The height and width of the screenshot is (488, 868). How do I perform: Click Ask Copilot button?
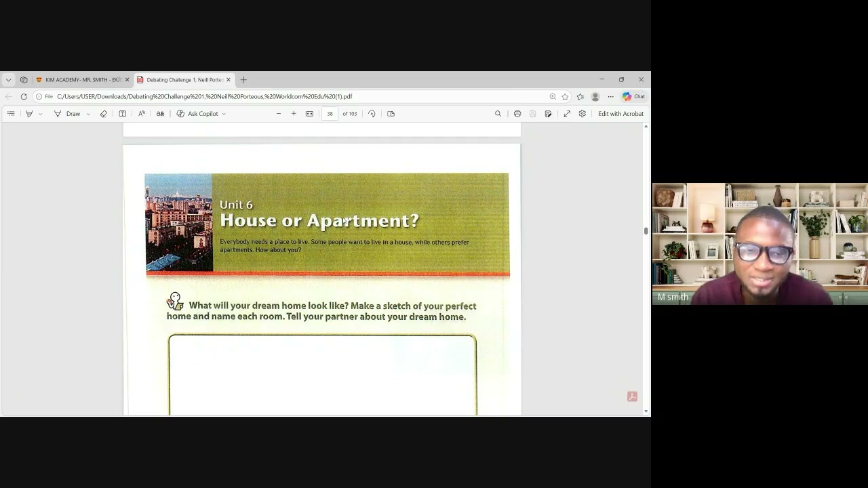coord(197,114)
